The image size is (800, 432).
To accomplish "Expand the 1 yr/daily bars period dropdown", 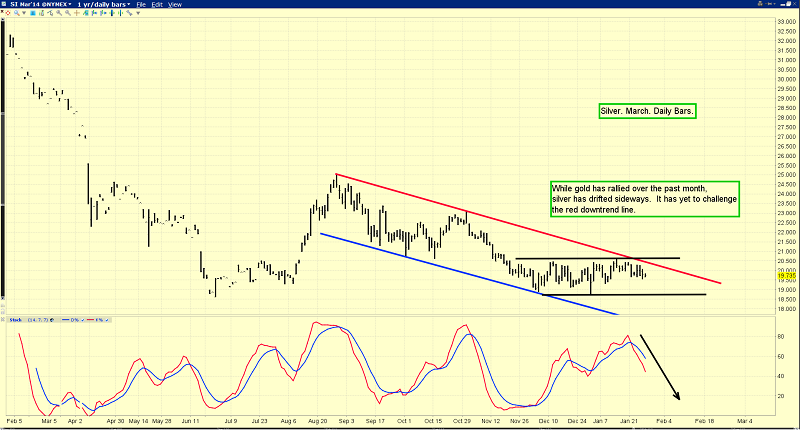I will point(104,4).
